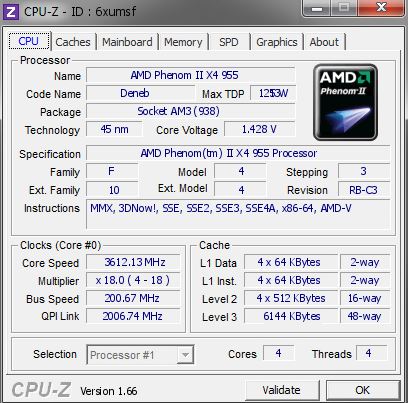The image size is (408, 403).
Task: Open the Processor #1 selection dropdown arrow
Action: pos(185,355)
